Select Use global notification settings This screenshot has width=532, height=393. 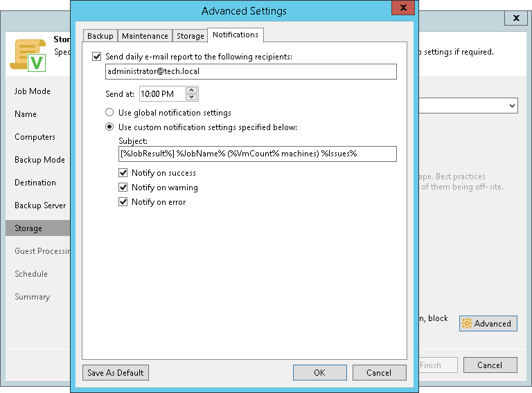tap(109, 112)
